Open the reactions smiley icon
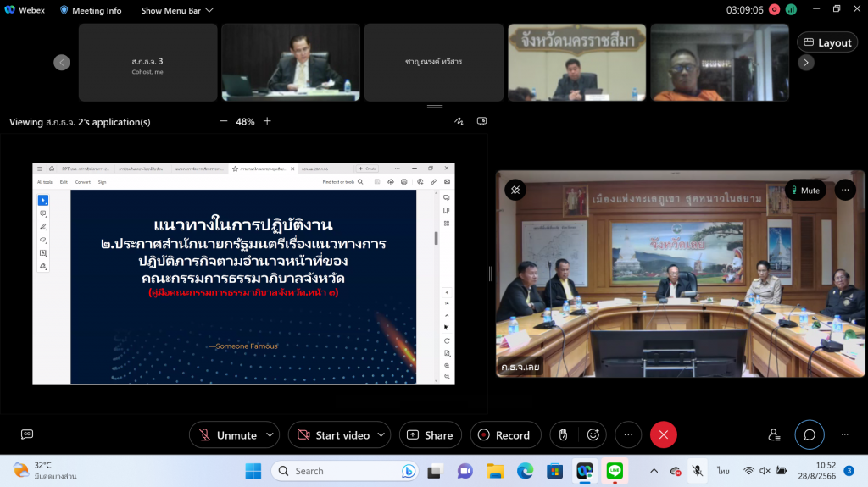This screenshot has height=487, width=868. pos(593,434)
